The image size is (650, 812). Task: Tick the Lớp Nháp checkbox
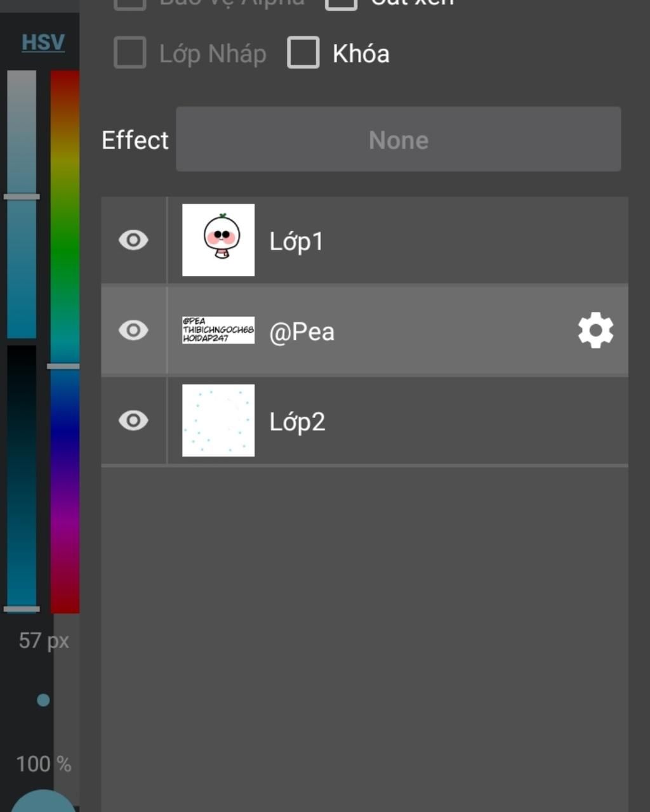130,53
